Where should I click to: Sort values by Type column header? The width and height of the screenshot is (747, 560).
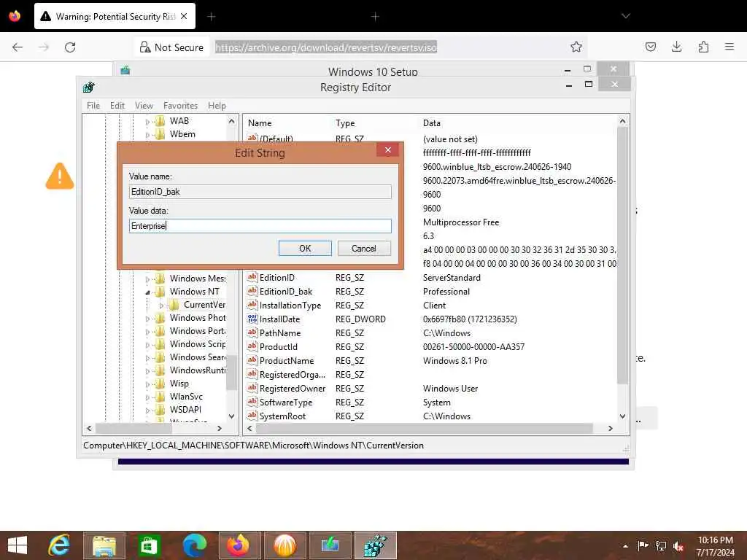pyautogui.click(x=345, y=122)
